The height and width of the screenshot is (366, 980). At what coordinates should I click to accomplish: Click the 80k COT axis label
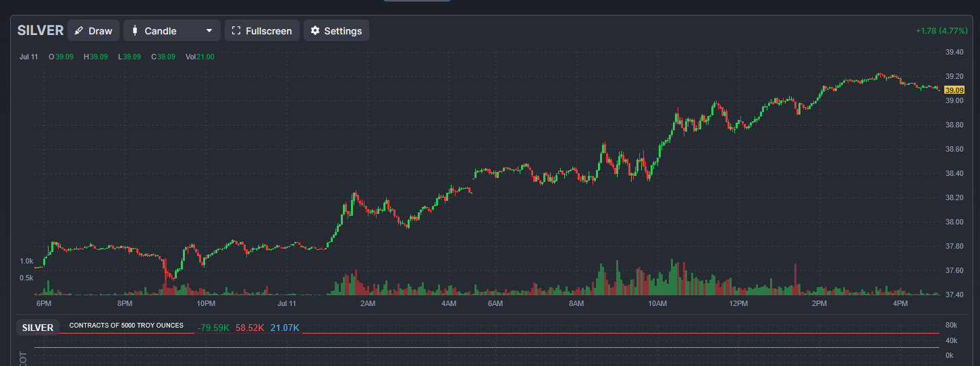point(950,326)
